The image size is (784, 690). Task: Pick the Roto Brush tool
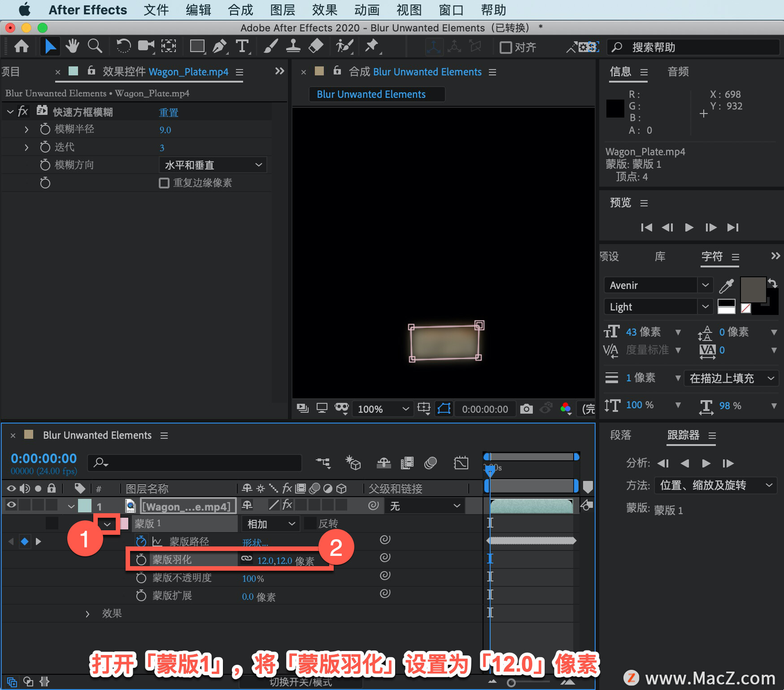345,47
